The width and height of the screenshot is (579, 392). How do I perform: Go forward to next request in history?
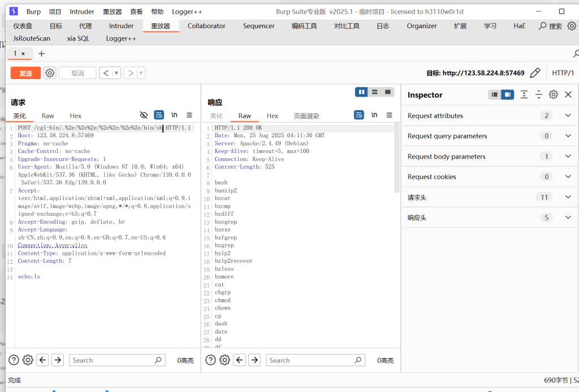131,73
